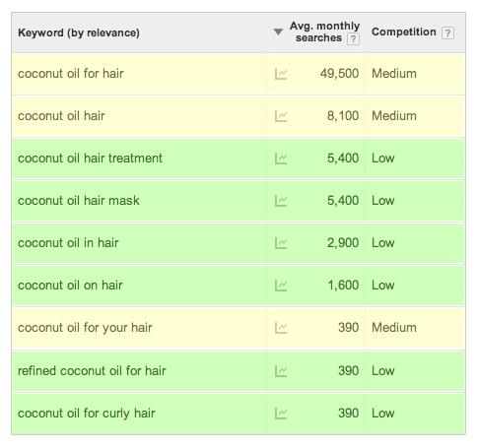View trend graph for 'refined coconut oil for hair'

click(281, 371)
